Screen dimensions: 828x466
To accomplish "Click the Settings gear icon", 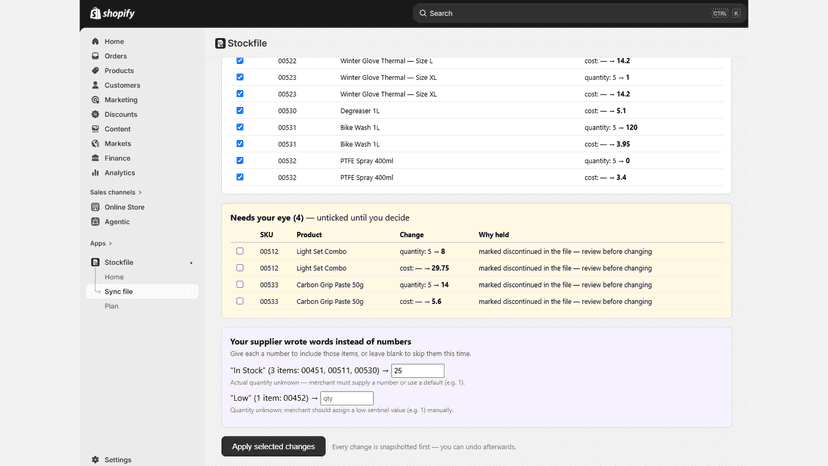I will 95,460.
